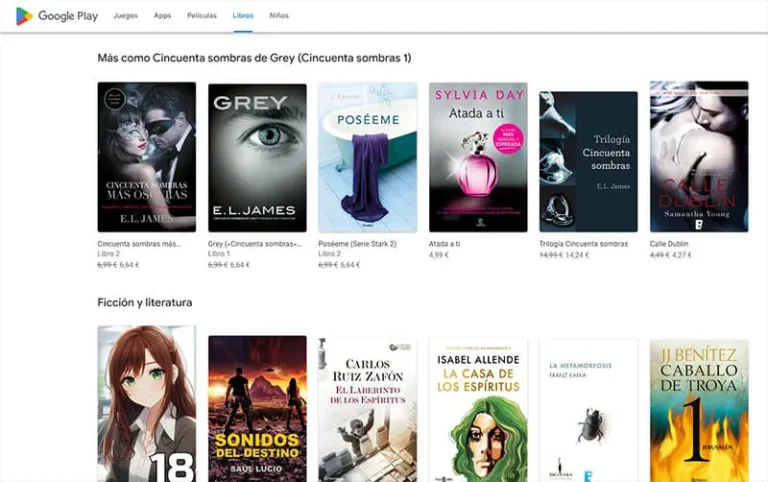Open Sylvia Day Atada a ti cover
768x482 pixels.
[478, 157]
